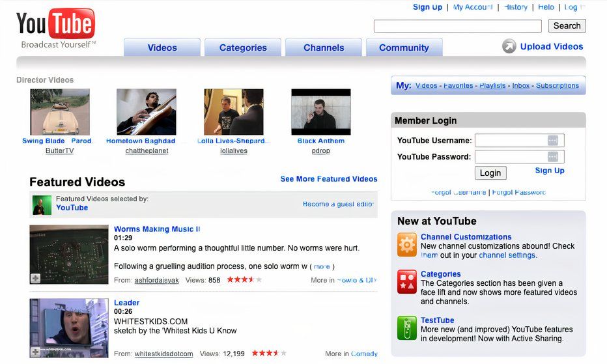
Task: Open the Categories tab
Action: (x=243, y=48)
